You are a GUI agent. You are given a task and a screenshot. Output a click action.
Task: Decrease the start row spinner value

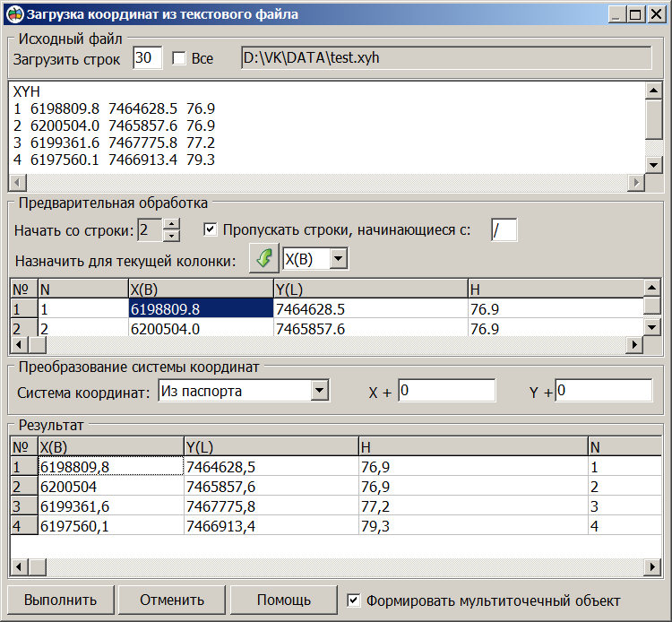pyautogui.click(x=172, y=236)
